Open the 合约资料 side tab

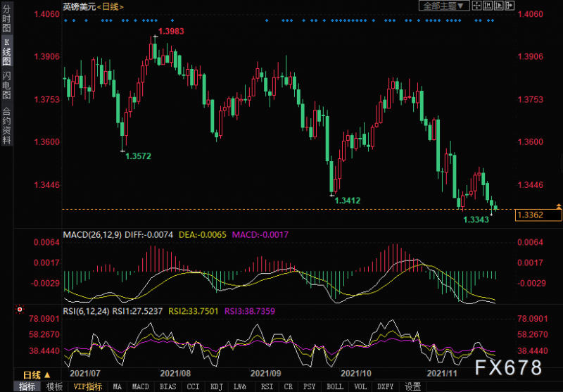6,125
